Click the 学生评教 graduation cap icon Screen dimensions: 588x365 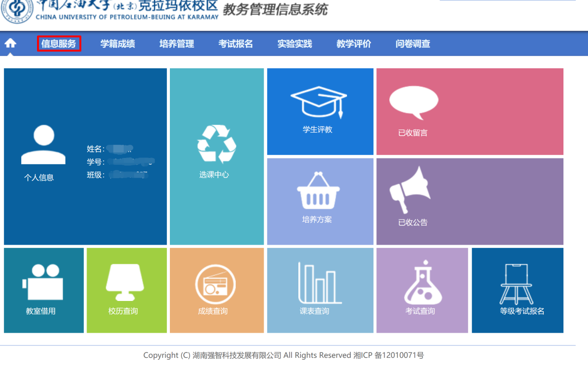(319, 102)
